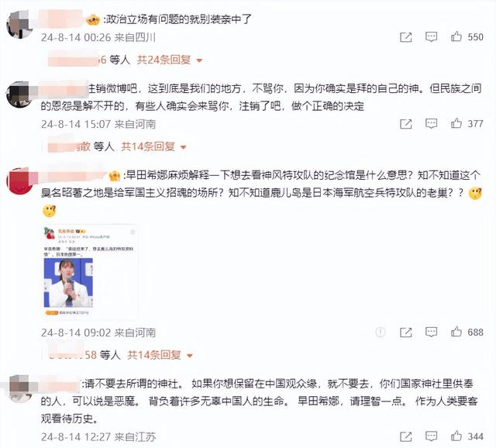Like the comment with 550 likes
Viewport: 496px width, 448px height.
(456, 36)
